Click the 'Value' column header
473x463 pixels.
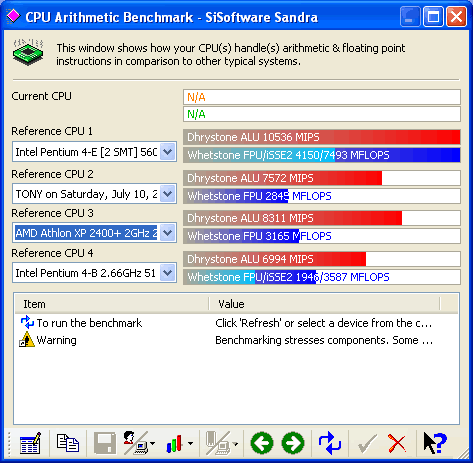pos(324,304)
